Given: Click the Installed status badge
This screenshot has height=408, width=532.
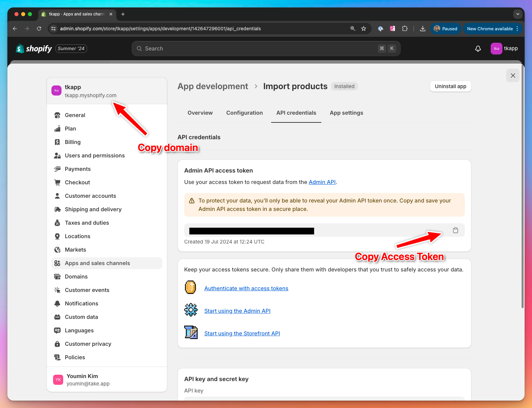Looking at the screenshot, I should [344, 86].
